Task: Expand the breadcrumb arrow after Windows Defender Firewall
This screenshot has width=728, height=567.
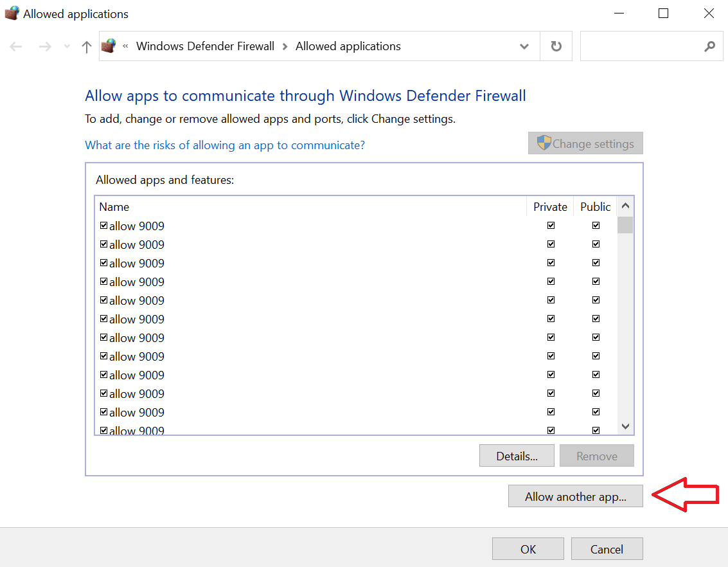Action: click(x=285, y=46)
